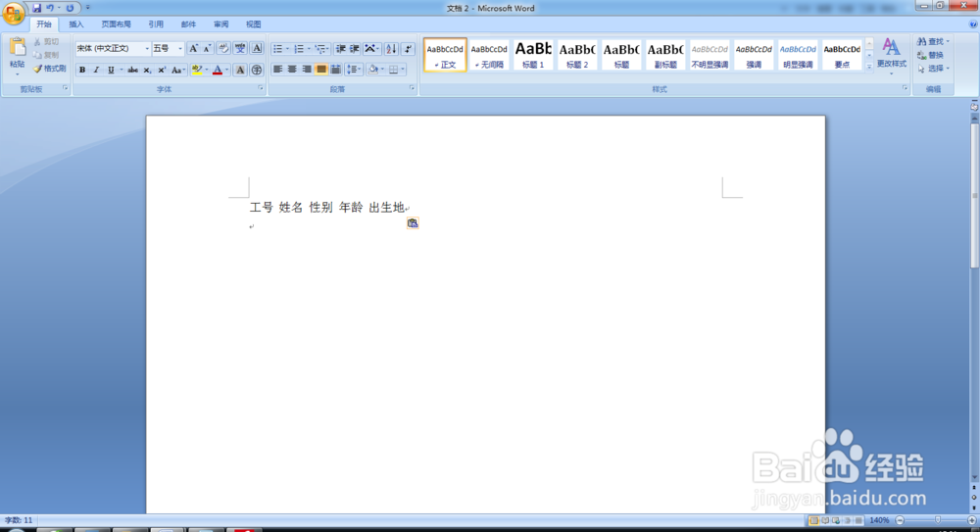Decrease paragraph indent
Image resolution: width=980 pixels, height=532 pixels.
tap(341, 48)
